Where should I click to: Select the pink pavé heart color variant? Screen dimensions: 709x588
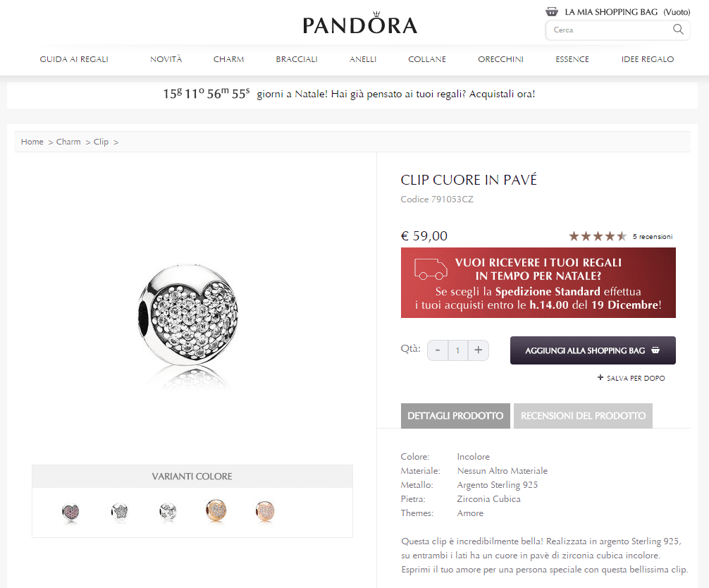point(70,511)
